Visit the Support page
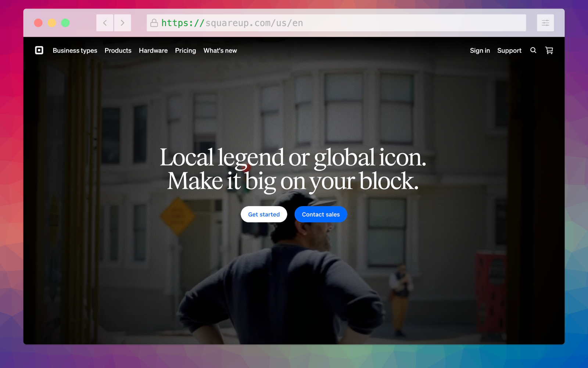 click(509, 50)
